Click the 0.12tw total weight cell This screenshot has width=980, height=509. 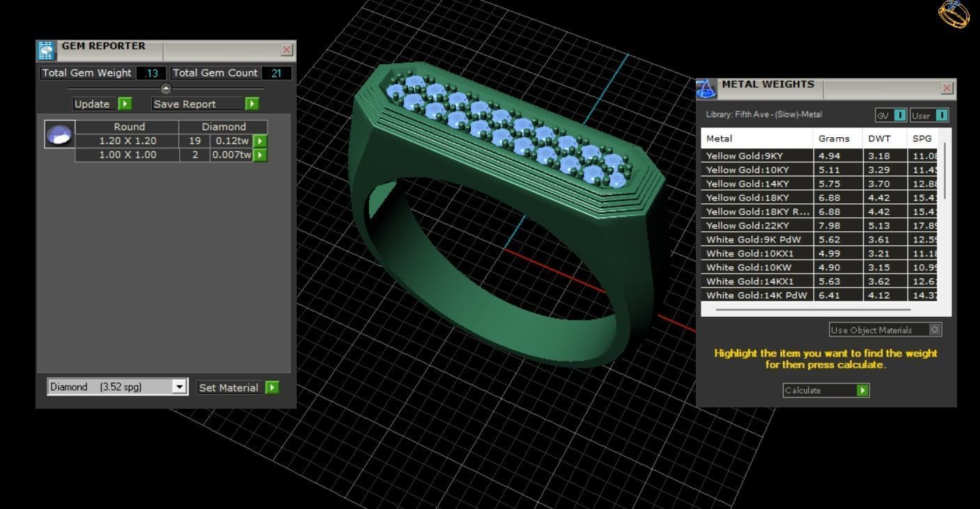231,141
